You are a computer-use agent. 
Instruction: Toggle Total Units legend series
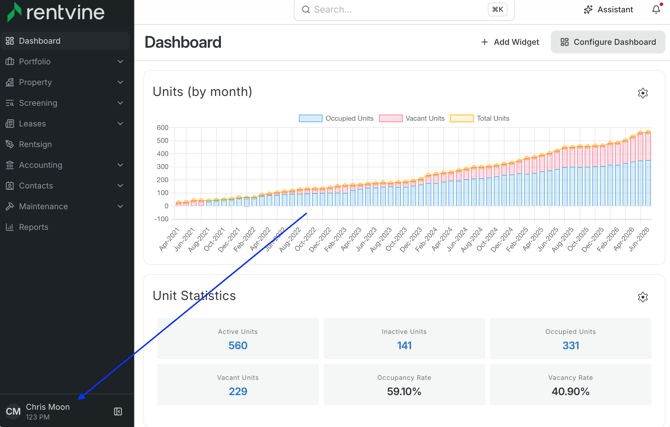pyautogui.click(x=480, y=118)
